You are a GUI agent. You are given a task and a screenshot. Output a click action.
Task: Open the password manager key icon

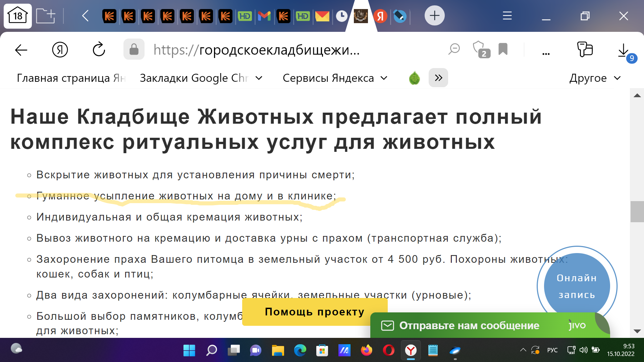[x=585, y=50]
